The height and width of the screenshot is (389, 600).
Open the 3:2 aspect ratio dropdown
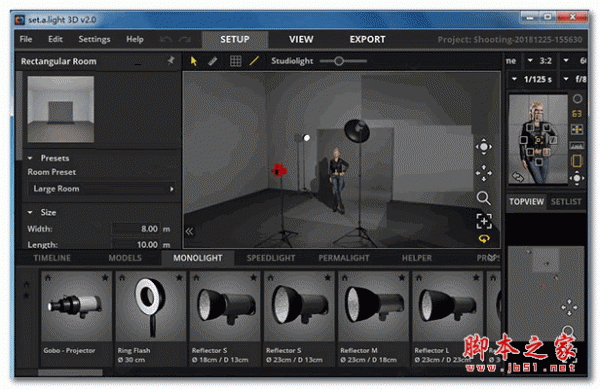(x=540, y=61)
